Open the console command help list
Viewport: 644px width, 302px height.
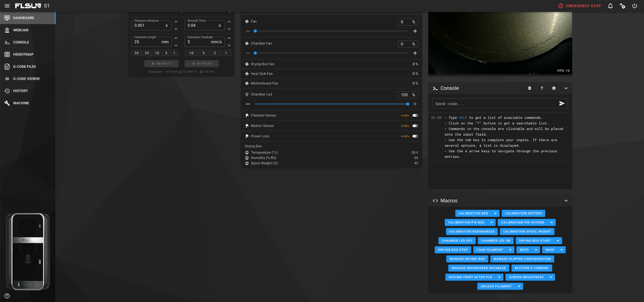(541, 88)
